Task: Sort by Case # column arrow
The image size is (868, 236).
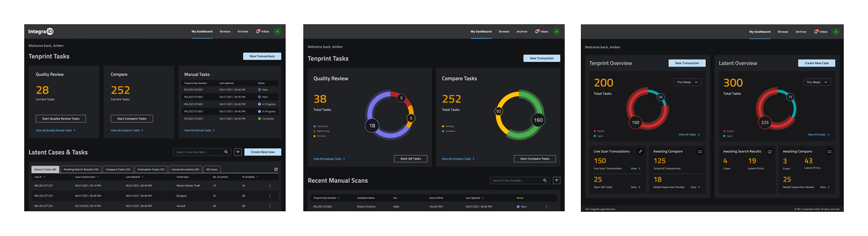Action: pos(44,177)
